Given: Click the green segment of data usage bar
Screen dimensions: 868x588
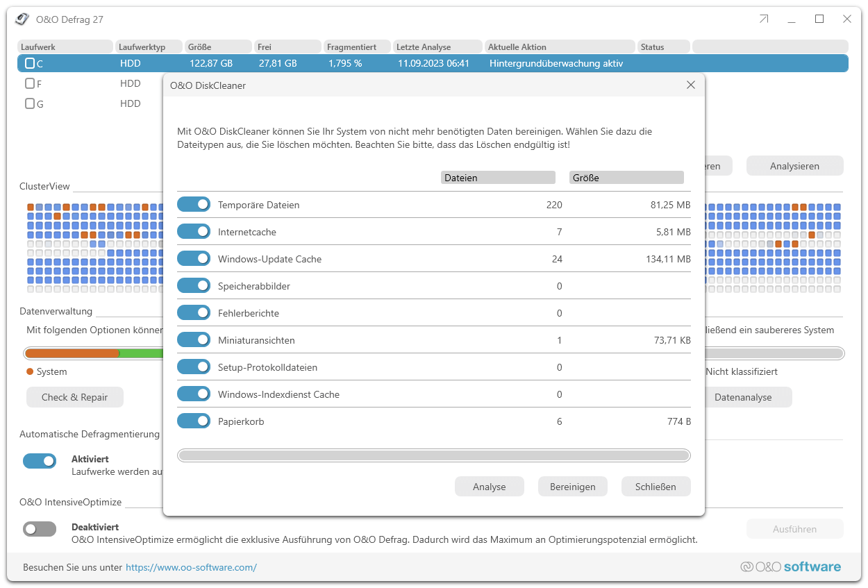Looking at the screenshot, I should 141,353.
